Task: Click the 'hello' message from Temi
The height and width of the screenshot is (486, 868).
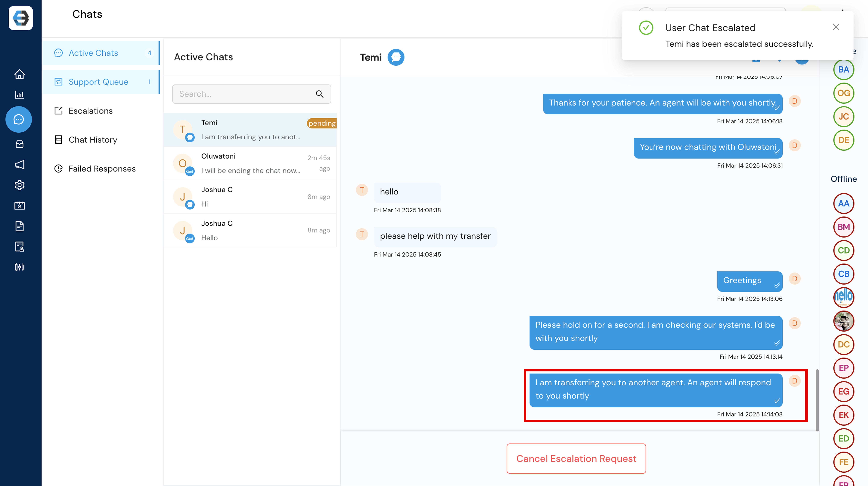Action: 407,193
